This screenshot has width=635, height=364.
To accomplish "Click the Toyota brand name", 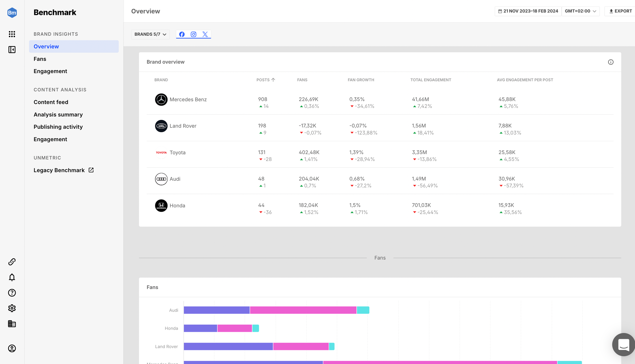I will click(178, 153).
